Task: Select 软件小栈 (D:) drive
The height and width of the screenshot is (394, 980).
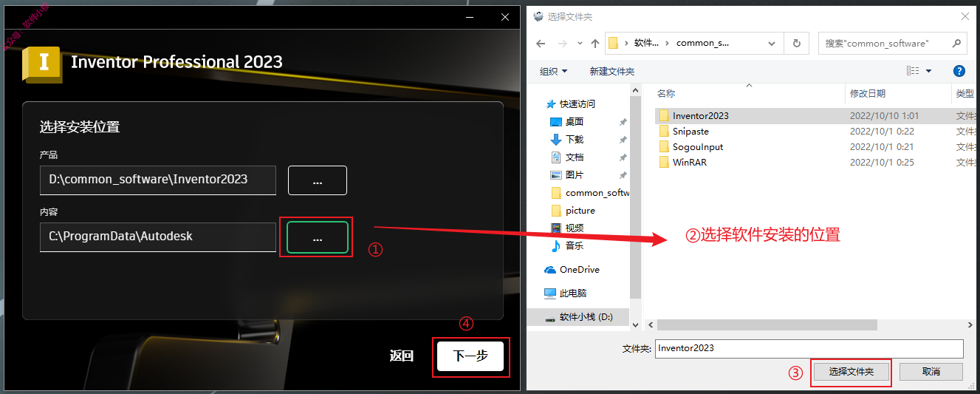Action: [x=586, y=316]
